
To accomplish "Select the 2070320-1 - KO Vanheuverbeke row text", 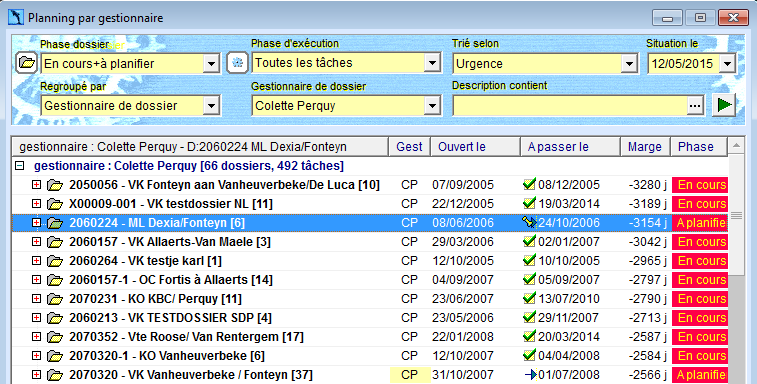I will (167, 356).
